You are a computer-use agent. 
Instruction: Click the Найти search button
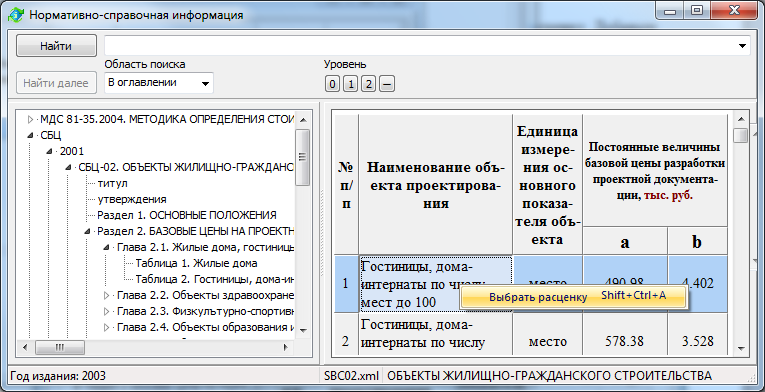tap(56, 46)
